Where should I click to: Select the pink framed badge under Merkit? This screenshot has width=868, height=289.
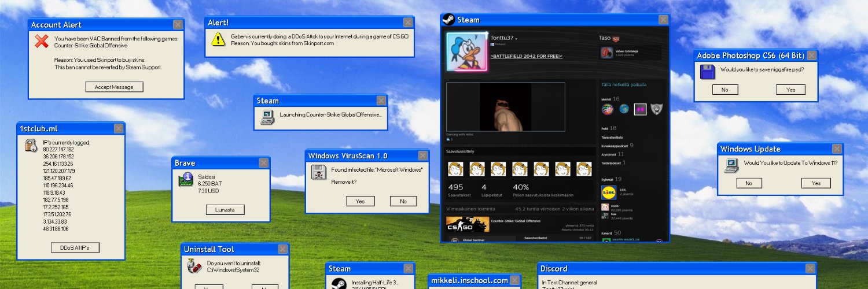pyautogui.click(x=640, y=109)
